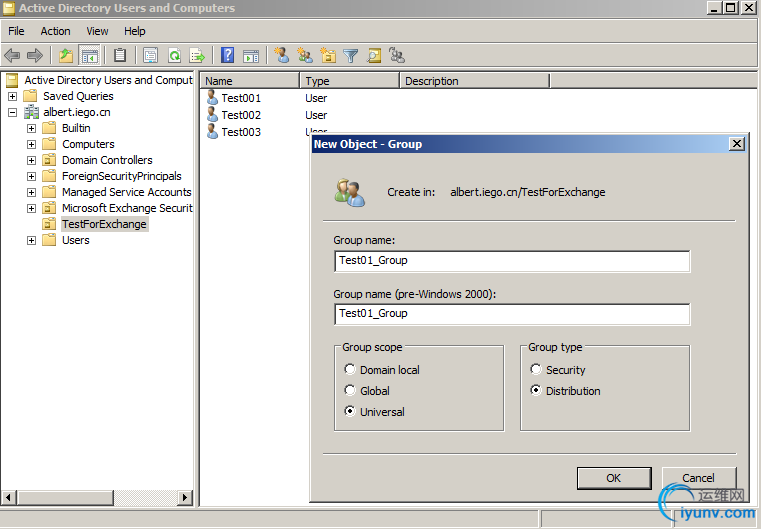Select Security group type
Screen dimensions: 761x529
(x=536, y=369)
